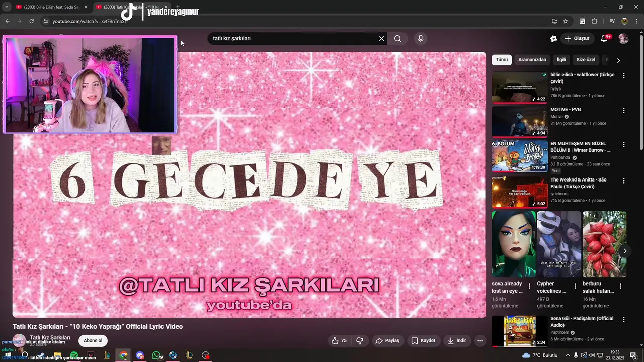
Task: Open File Explorer from the taskbar
Action: click(57, 355)
